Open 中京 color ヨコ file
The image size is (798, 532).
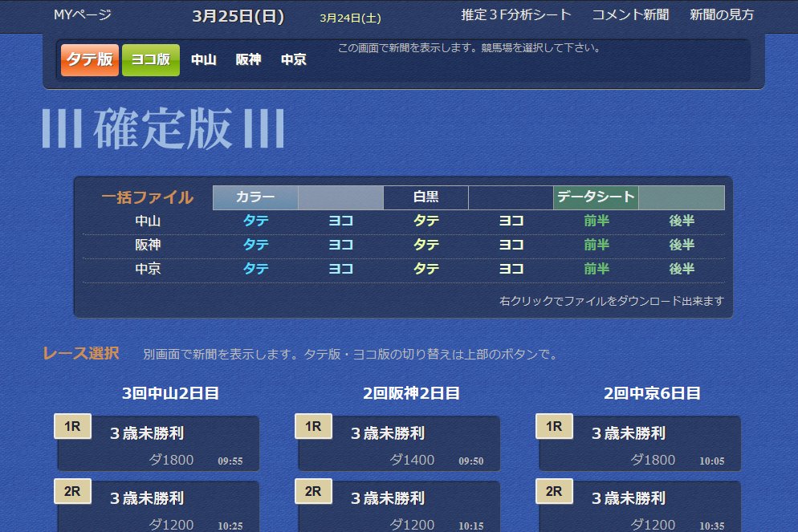(340, 269)
